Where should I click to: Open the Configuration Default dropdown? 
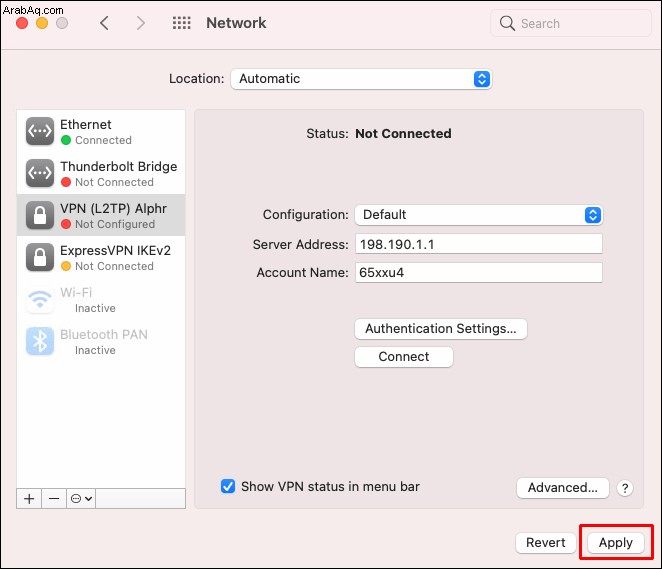click(x=479, y=215)
